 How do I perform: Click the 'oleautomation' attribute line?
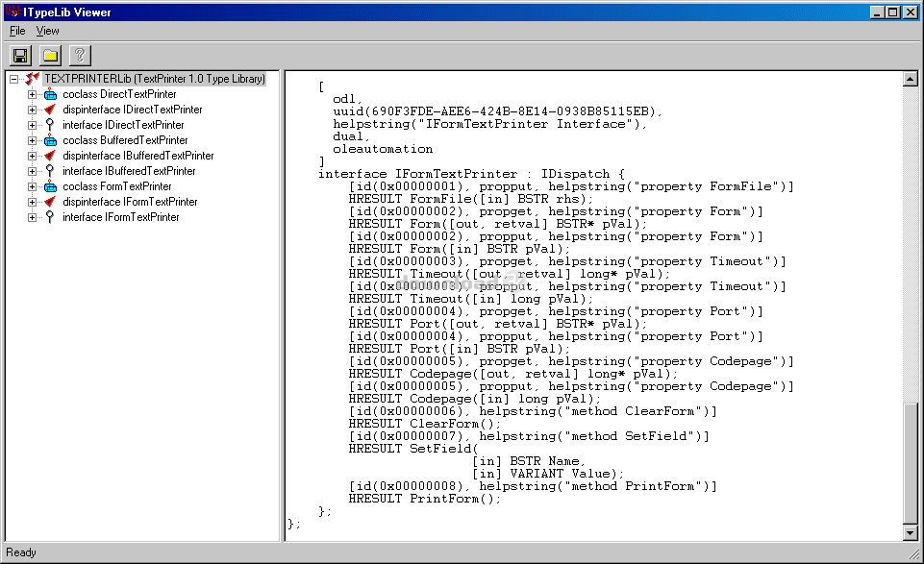383,149
